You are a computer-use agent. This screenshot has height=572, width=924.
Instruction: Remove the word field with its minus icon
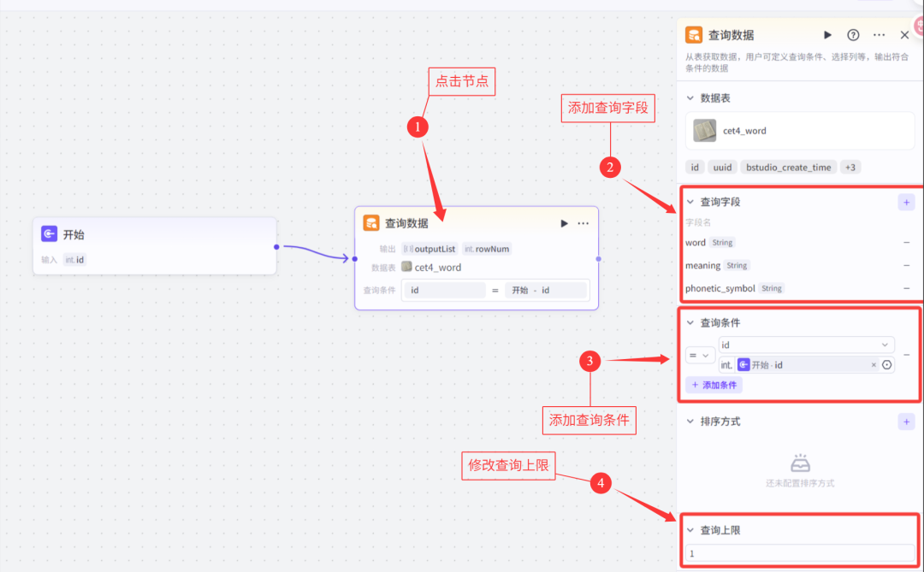pyautogui.click(x=906, y=242)
